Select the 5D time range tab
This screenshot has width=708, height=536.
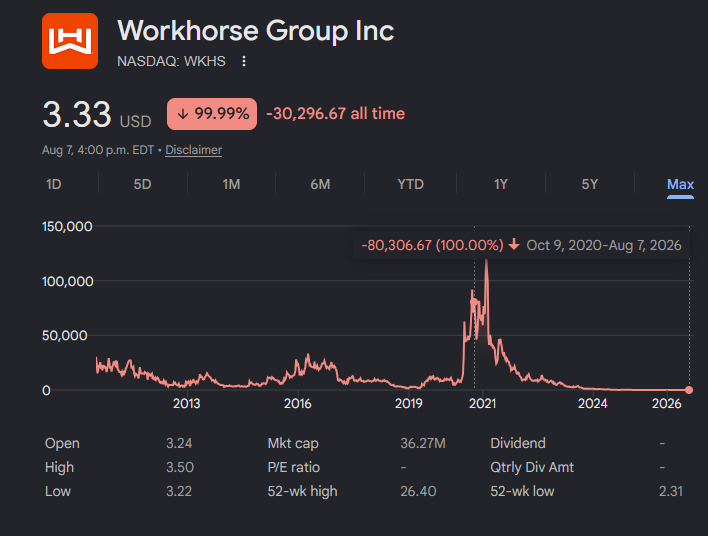click(142, 184)
